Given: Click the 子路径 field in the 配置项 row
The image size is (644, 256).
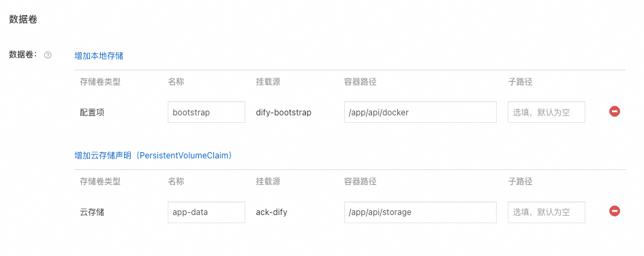Looking at the screenshot, I should [x=547, y=112].
